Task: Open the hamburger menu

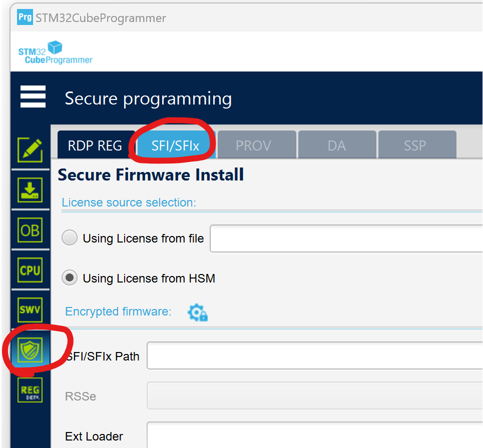Action: click(33, 96)
